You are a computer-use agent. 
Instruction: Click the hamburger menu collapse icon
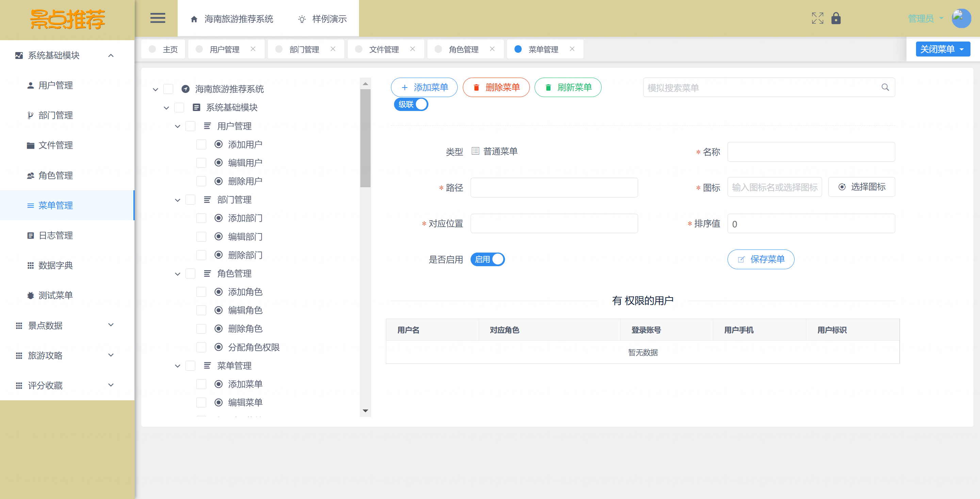click(158, 18)
